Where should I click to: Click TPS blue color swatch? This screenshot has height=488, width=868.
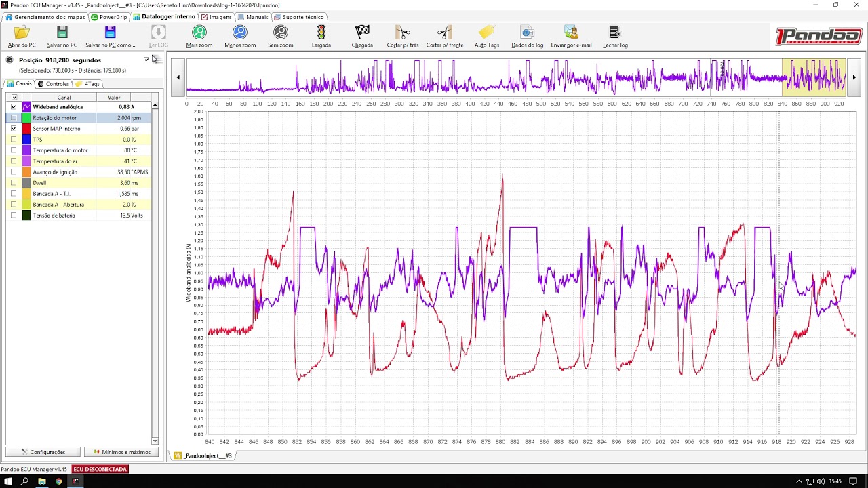coord(26,140)
